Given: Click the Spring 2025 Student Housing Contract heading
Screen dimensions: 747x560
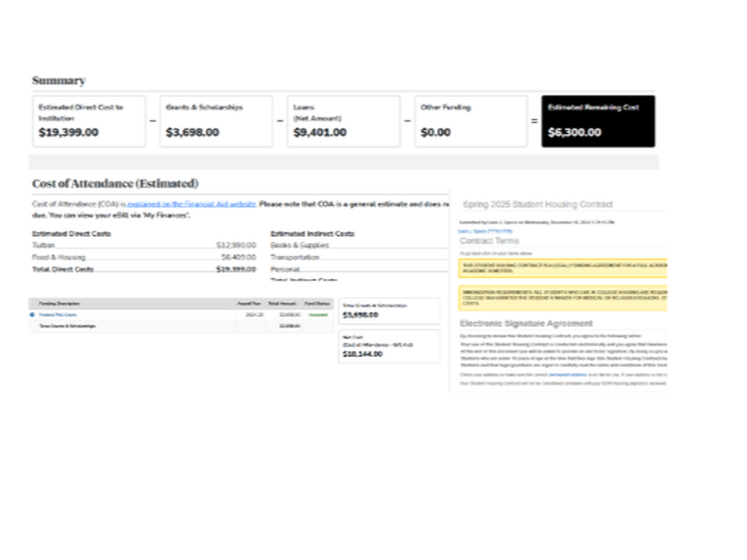Looking at the screenshot, I should tap(538, 204).
